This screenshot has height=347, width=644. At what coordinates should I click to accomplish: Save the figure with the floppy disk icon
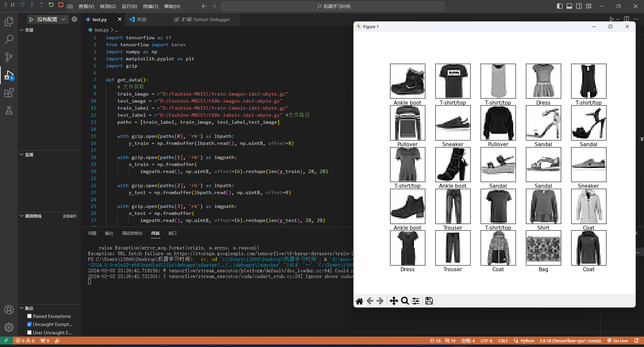point(429,301)
